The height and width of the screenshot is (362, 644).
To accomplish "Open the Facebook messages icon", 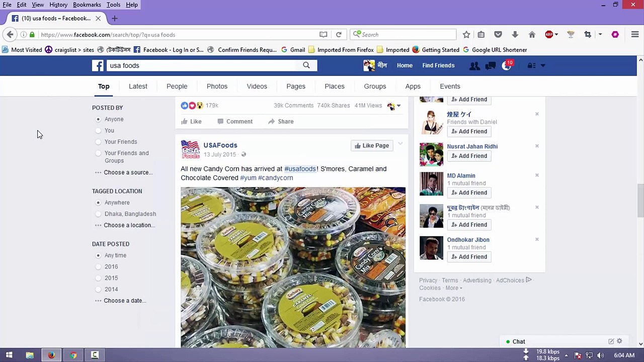I will (x=491, y=65).
